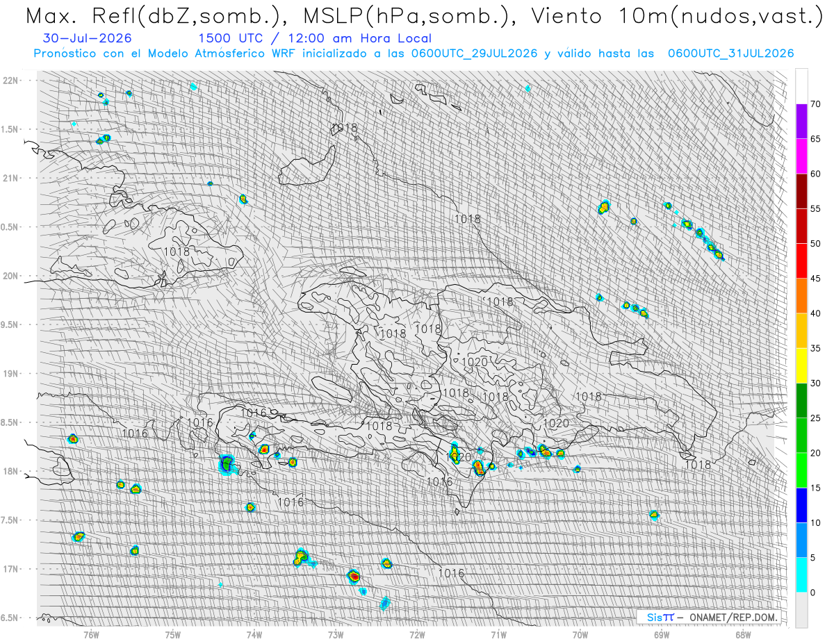
Task: Click the medium green 20–25 dBZ band
Action: coord(801,435)
